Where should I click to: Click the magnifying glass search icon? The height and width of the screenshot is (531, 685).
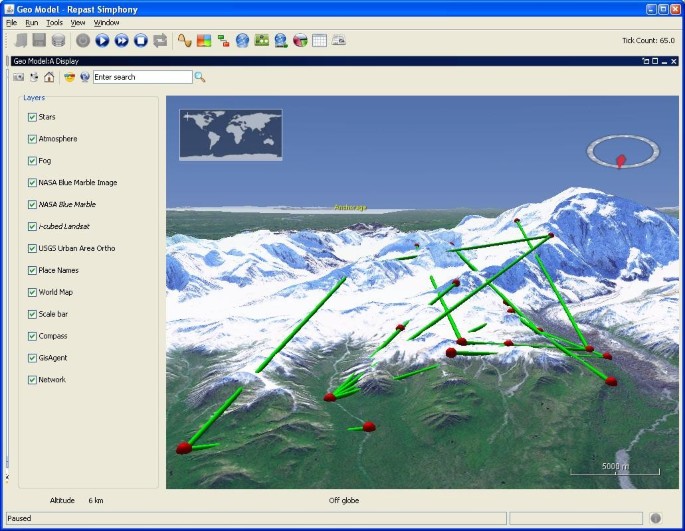(x=200, y=77)
